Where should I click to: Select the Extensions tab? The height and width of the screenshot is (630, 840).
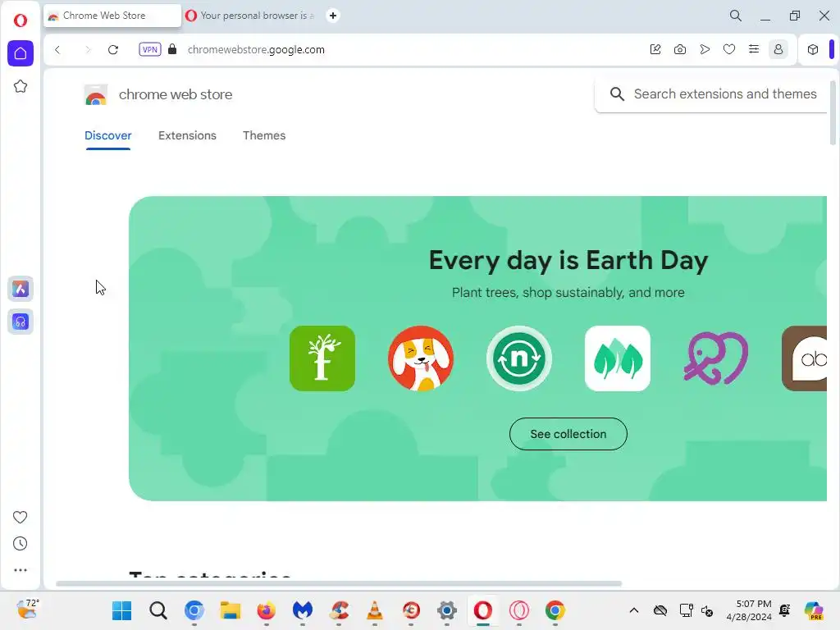click(187, 135)
